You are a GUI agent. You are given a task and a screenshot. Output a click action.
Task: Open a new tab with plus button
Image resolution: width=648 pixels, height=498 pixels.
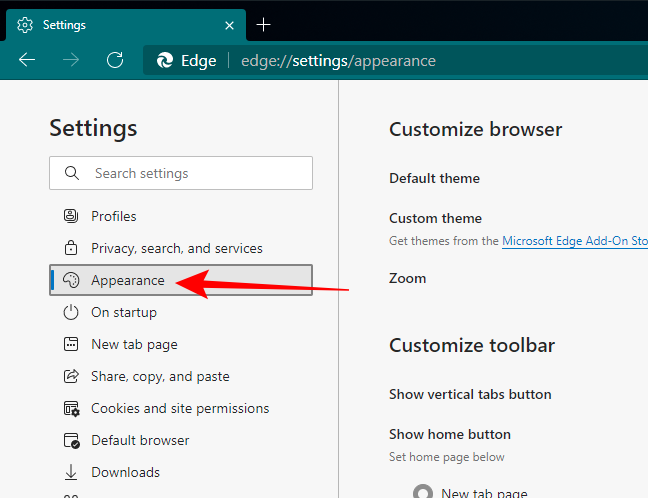pyautogui.click(x=264, y=24)
